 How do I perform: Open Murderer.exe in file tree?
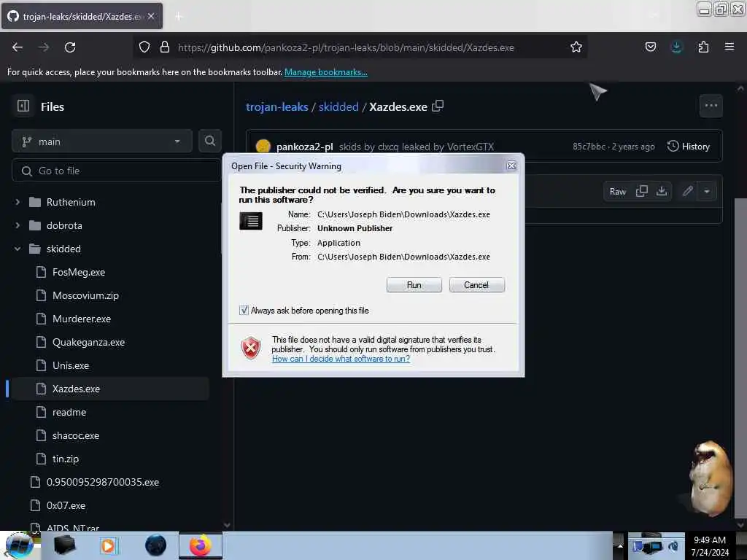coord(82,319)
